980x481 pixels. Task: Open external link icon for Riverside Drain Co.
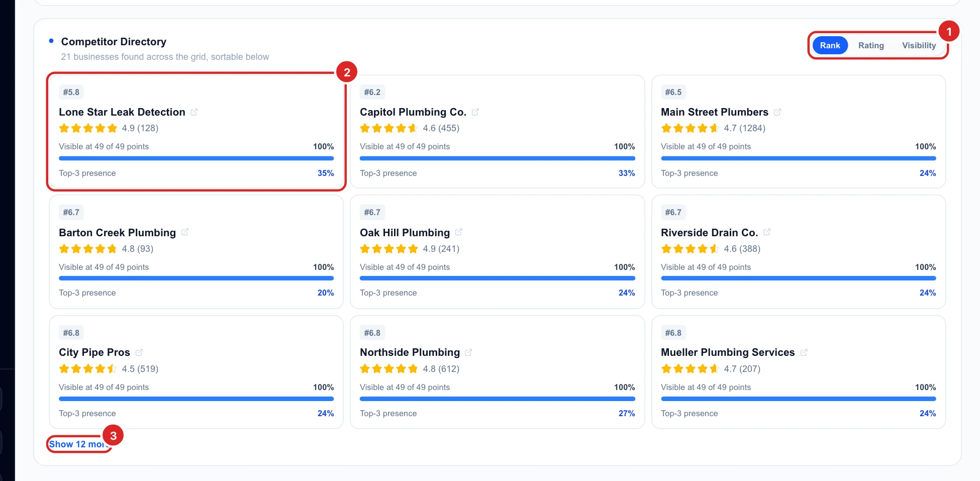click(767, 232)
